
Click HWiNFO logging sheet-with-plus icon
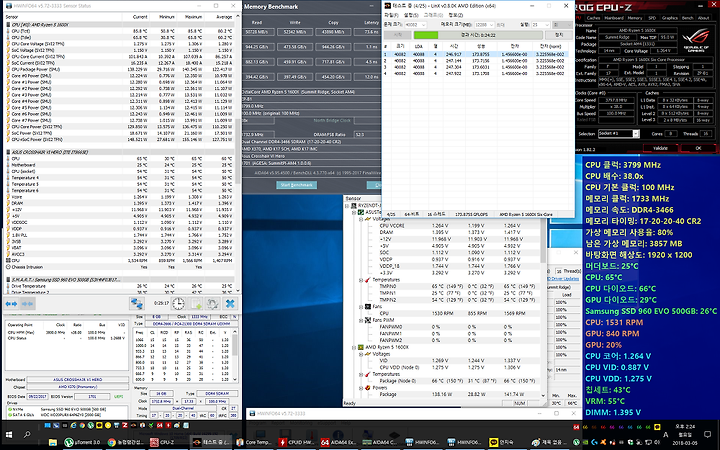click(196, 304)
